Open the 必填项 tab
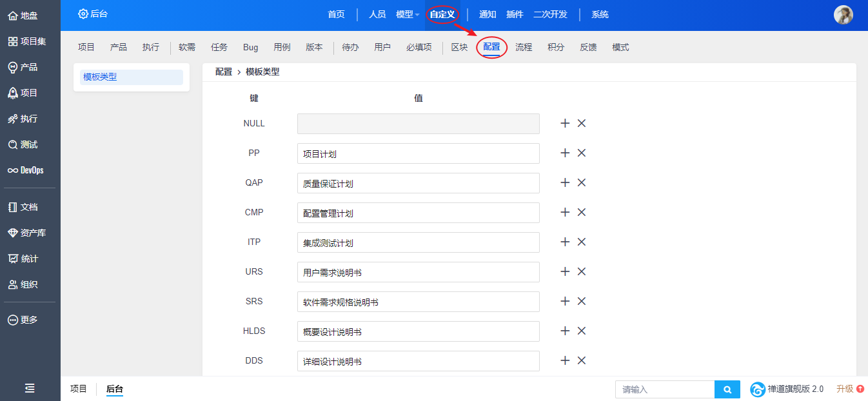Image resolution: width=868 pixels, height=401 pixels. click(x=419, y=47)
